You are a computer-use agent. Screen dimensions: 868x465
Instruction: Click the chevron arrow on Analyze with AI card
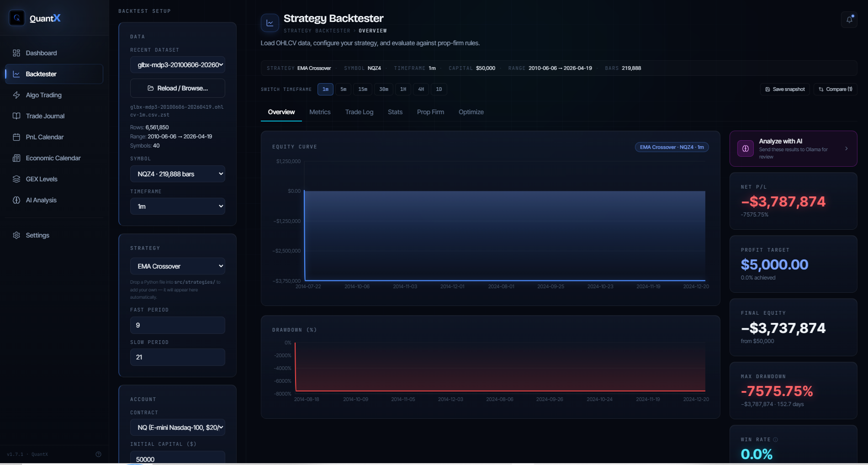847,148
